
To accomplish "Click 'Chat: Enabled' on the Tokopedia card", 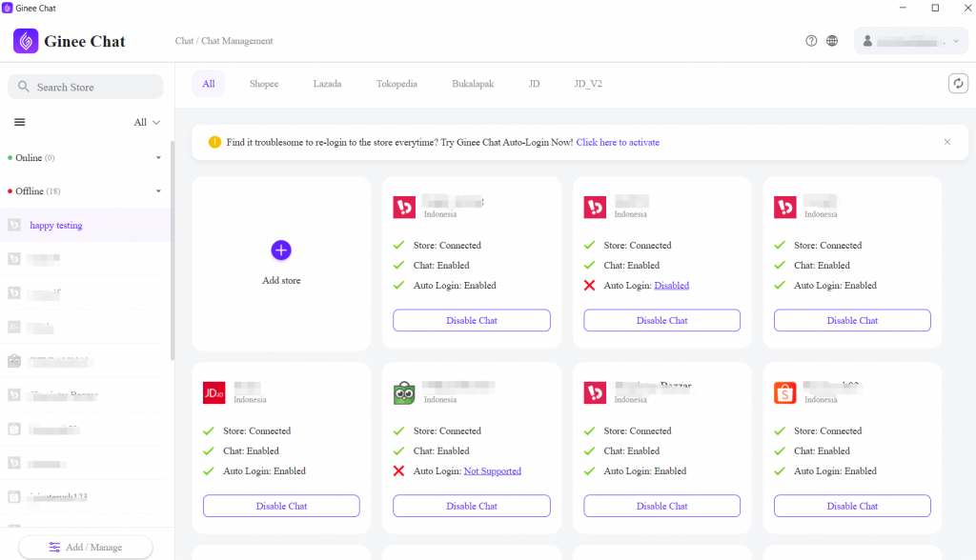I will [441, 451].
